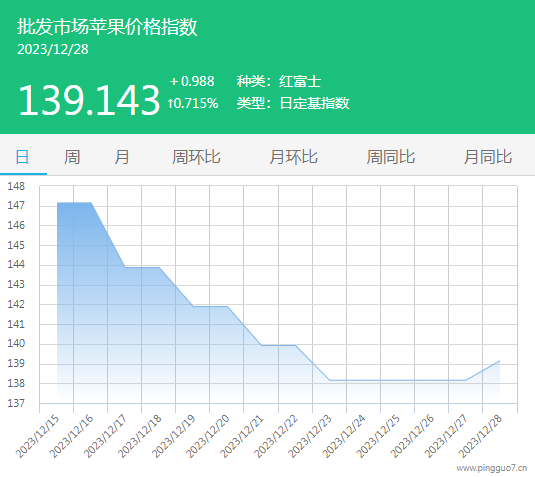The image size is (535, 477).
Task: Click the 2023/12/28 axis date label
Action: (481, 436)
